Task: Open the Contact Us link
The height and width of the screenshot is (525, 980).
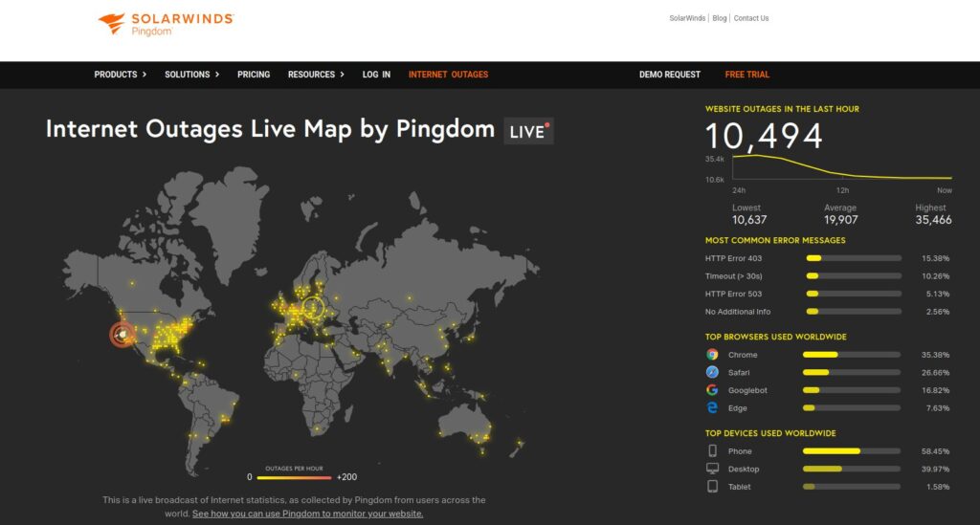Action: click(x=750, y=18)
